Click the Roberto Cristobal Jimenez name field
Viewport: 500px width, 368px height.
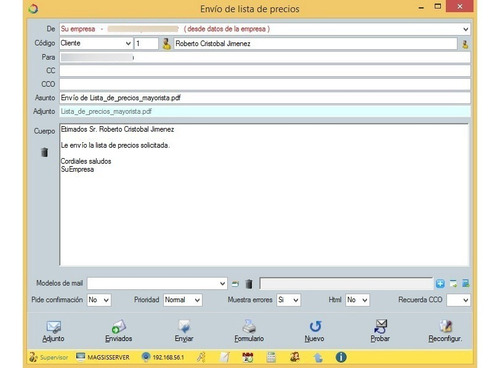point(315,44)
